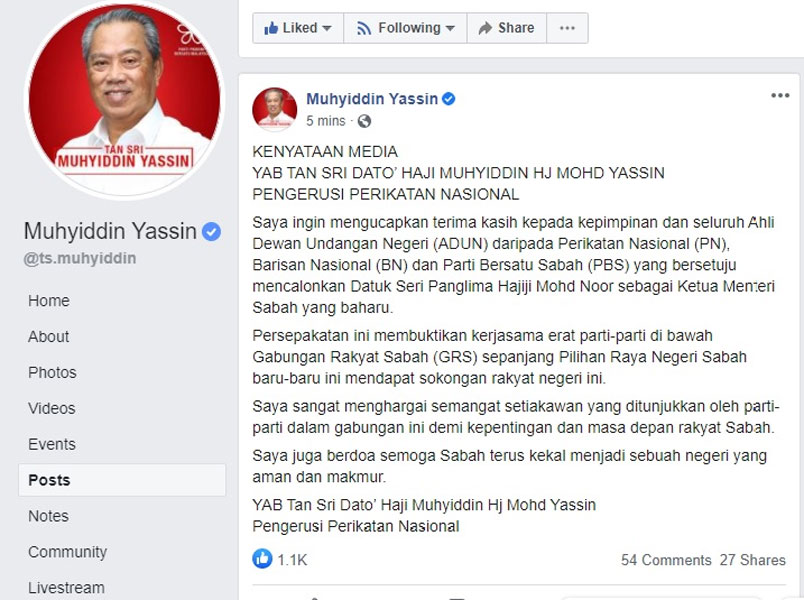Open the 27 Shares link

tap(752, 559)
